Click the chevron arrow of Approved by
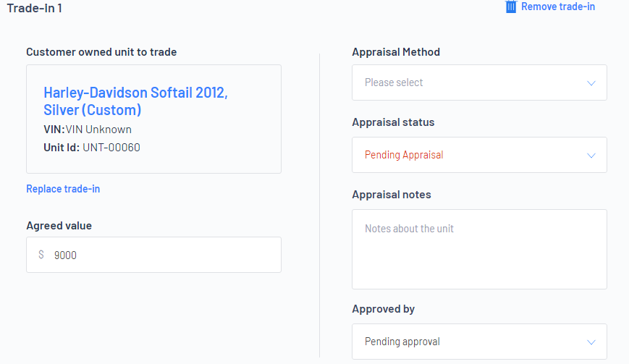This screenshot has height=364, width=629. click(x=591, y=342)
